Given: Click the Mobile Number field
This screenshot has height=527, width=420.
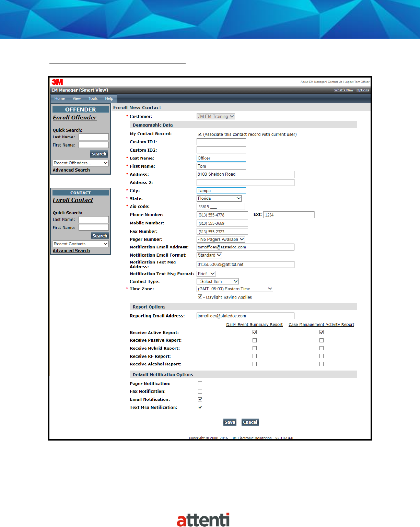Looking at the screenshot, I should coord(222,223).
